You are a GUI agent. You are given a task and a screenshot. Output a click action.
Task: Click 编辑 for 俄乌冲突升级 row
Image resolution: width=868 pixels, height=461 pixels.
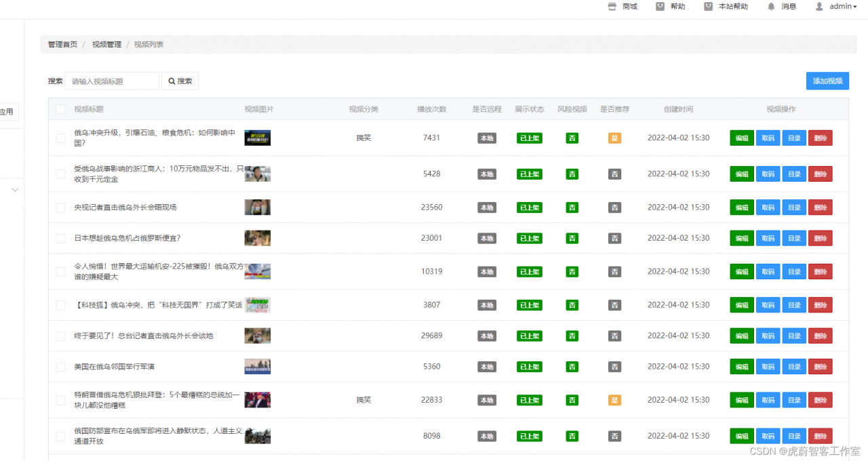(x=742, y=138)
